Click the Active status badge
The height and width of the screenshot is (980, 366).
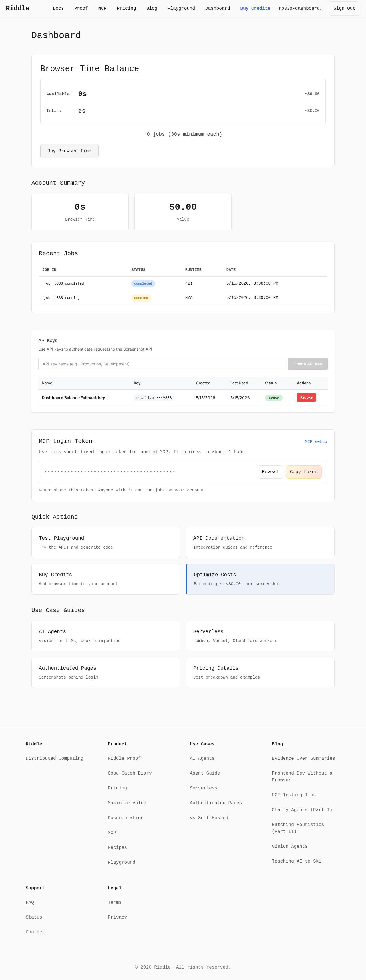coord(273,398)
